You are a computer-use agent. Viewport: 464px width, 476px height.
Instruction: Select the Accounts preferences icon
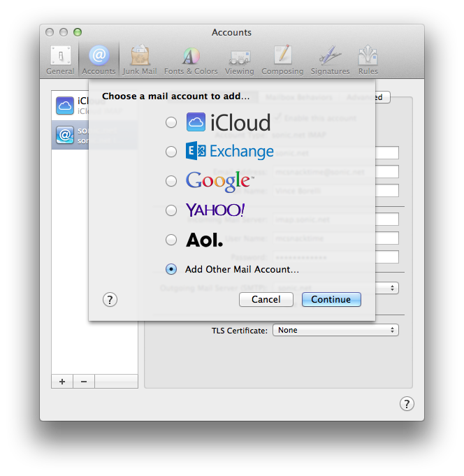tap(99, 60)
